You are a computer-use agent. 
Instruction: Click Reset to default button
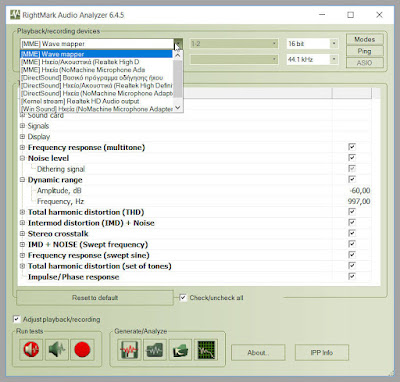pos(95,298)
